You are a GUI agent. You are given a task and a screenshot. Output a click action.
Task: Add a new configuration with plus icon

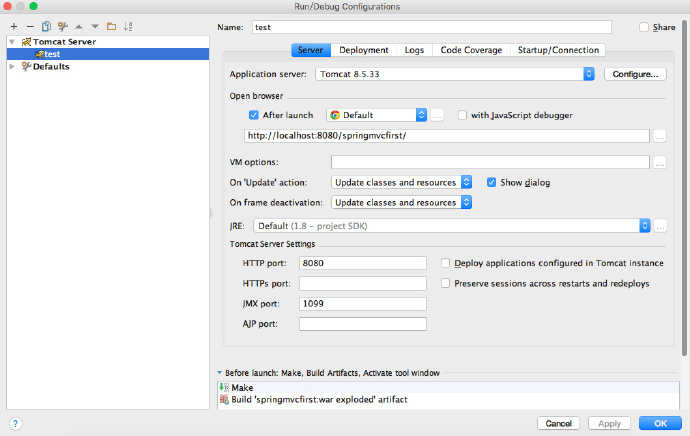pyautogui.click(x=14, y=26)
